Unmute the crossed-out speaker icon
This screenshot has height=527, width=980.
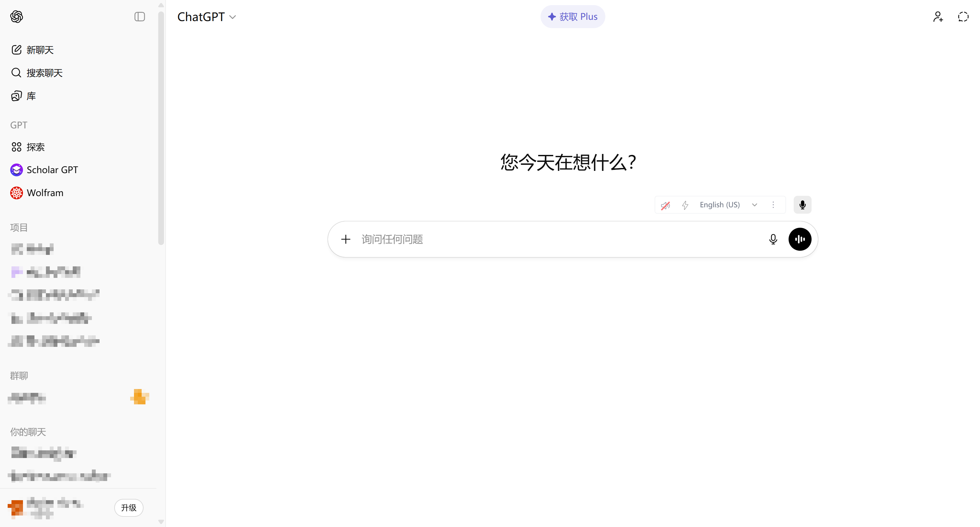coord(665,204)
